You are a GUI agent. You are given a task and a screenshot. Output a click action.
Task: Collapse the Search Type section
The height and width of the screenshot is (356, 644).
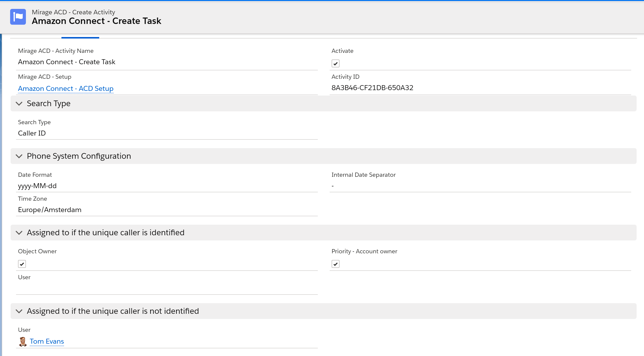coord(19,104)
